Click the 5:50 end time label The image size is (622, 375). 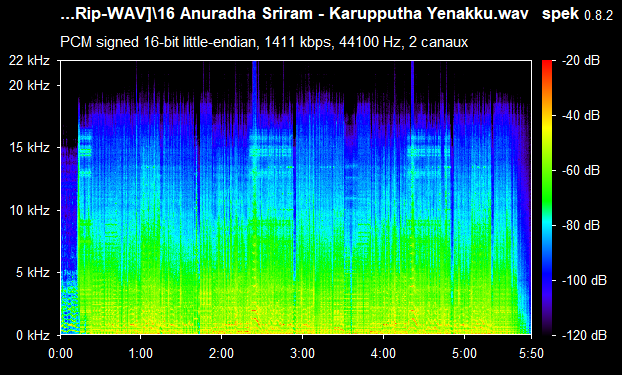pos(531,353)
